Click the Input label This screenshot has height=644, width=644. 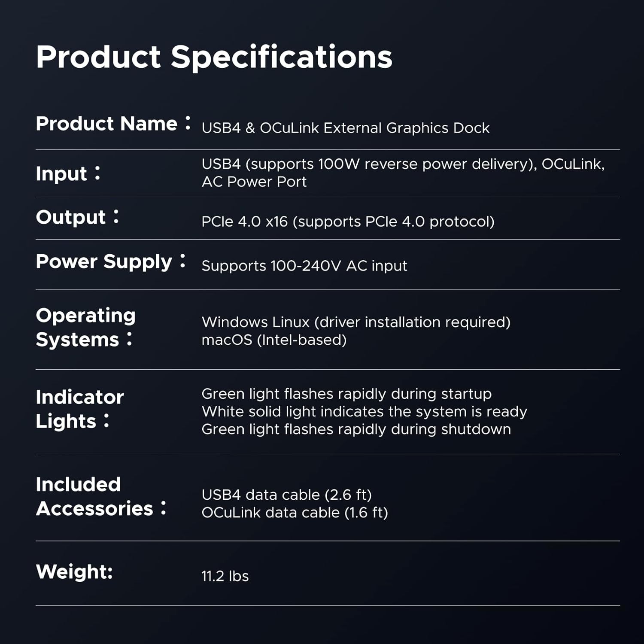click(x=61, y=173)
